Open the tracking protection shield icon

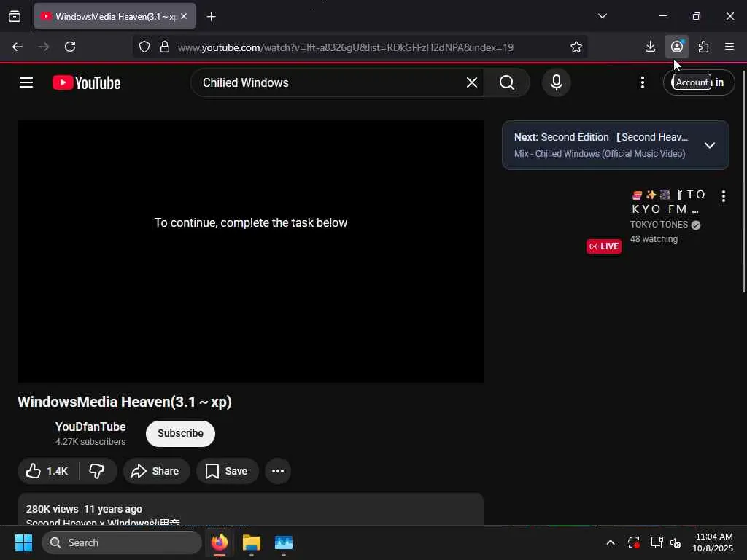pos(144,47)
